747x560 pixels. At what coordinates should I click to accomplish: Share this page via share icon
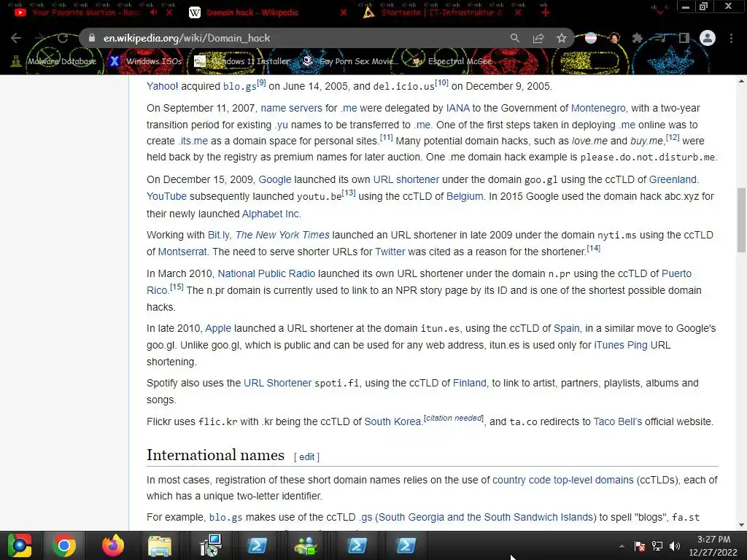coord(538,38)
